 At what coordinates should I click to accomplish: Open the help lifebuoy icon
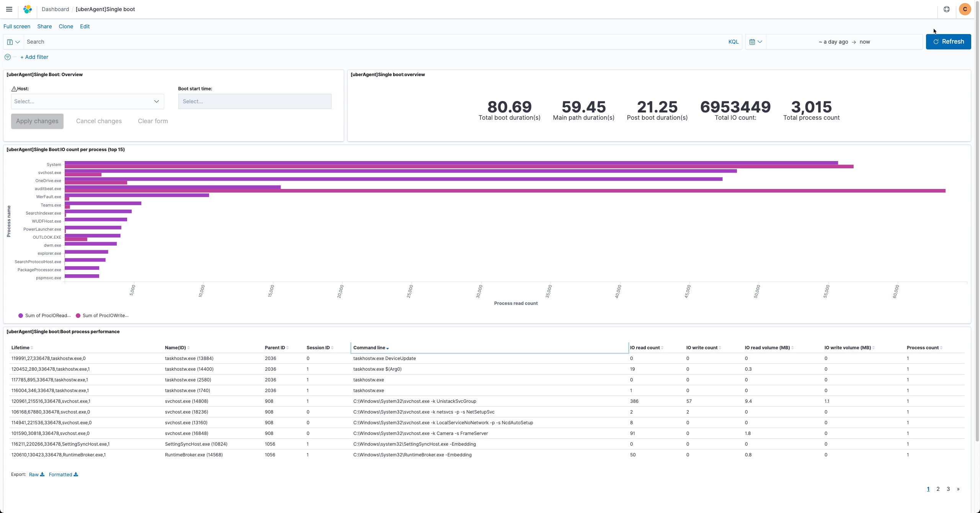tap(946, 9)
